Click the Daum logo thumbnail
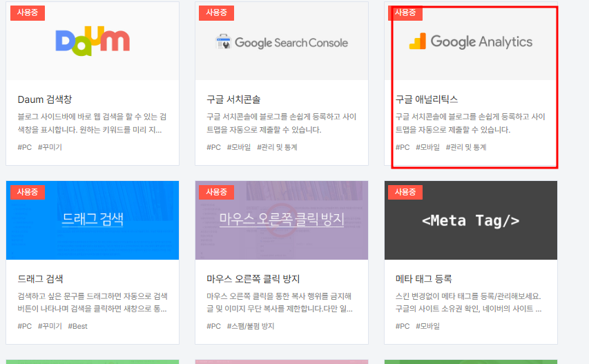Screen dimensions: 589x364 (93, 41)
